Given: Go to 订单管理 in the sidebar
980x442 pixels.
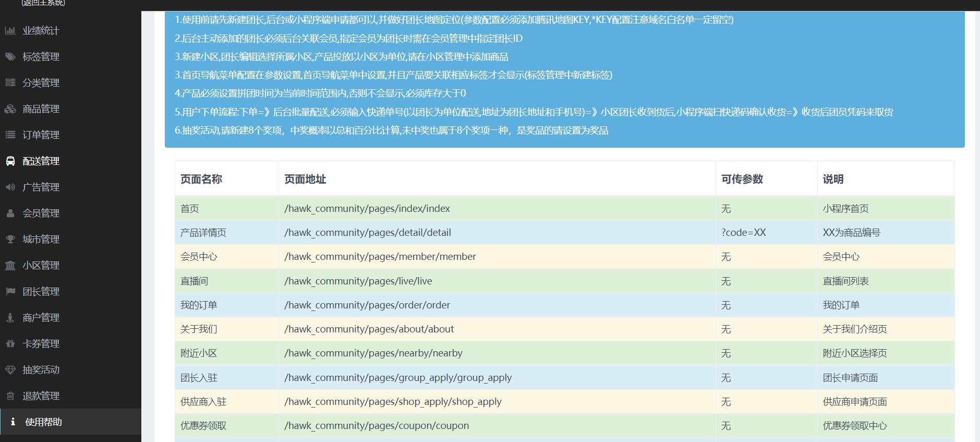Looking at the screenshot, I should pos(41,135).
